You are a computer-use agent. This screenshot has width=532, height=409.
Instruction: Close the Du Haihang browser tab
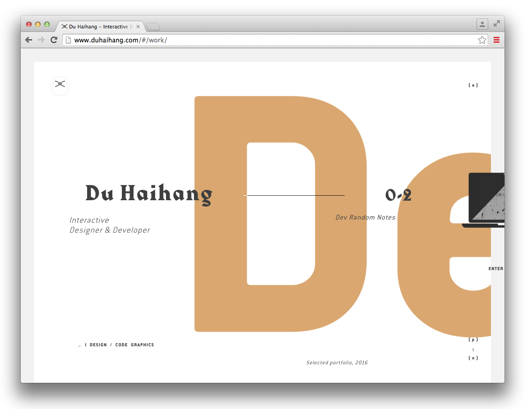tap(138, 27)
